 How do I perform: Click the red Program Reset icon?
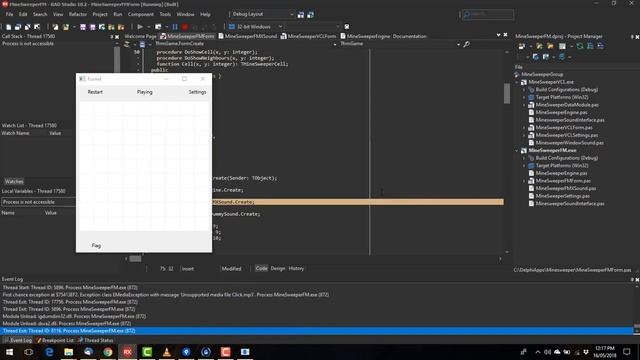(185, 27)
